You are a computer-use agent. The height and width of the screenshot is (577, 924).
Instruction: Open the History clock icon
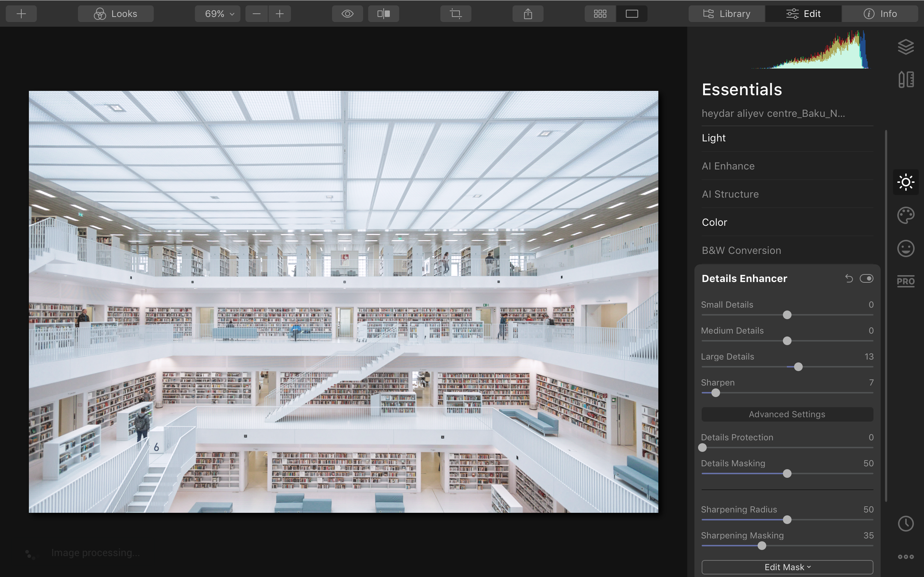(906, 524)
